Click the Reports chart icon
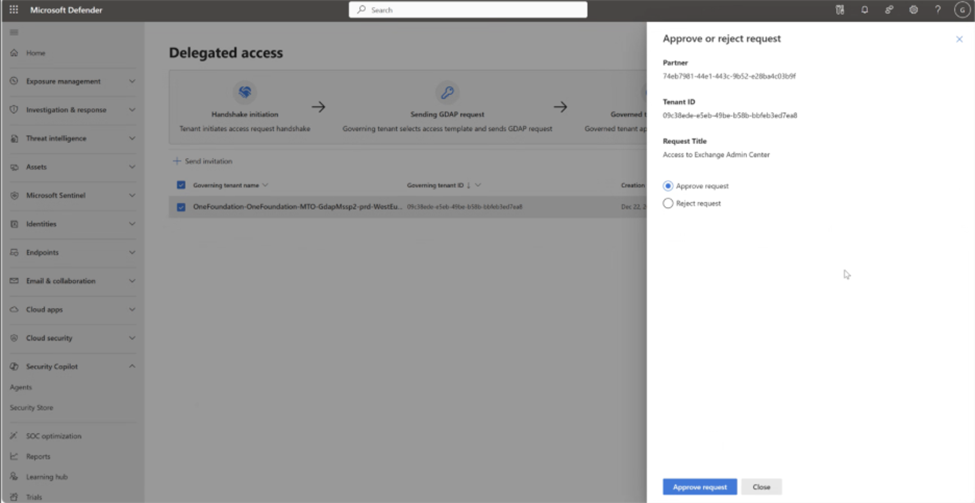 [x=14, y=456]
